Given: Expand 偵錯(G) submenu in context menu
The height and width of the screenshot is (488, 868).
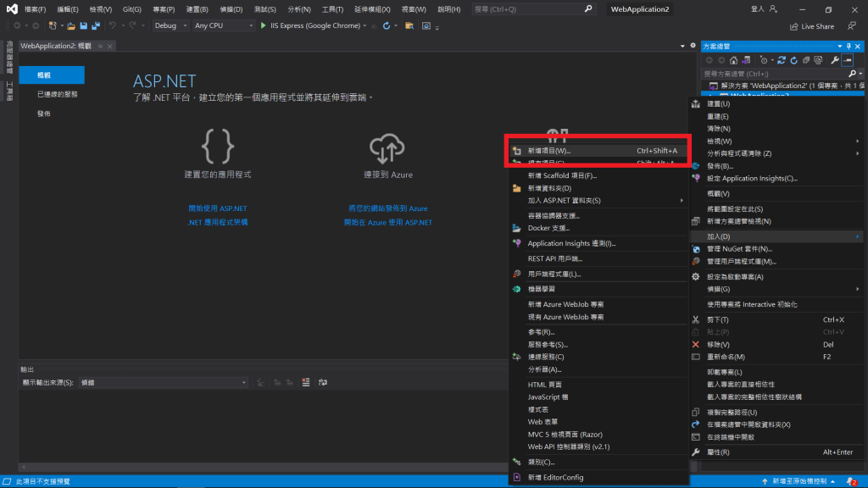Looking at the screenshot, I should (x=858, y=289).
